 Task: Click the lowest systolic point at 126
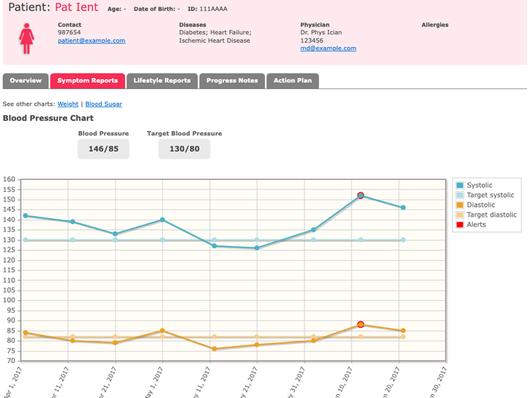(257, 248)
